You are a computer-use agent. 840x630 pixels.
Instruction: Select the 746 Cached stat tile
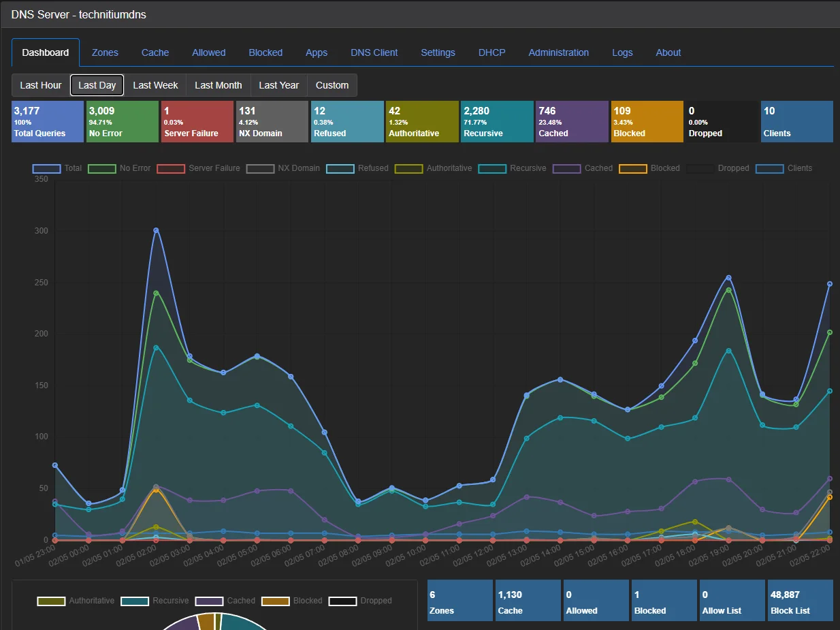pos(572,121)
